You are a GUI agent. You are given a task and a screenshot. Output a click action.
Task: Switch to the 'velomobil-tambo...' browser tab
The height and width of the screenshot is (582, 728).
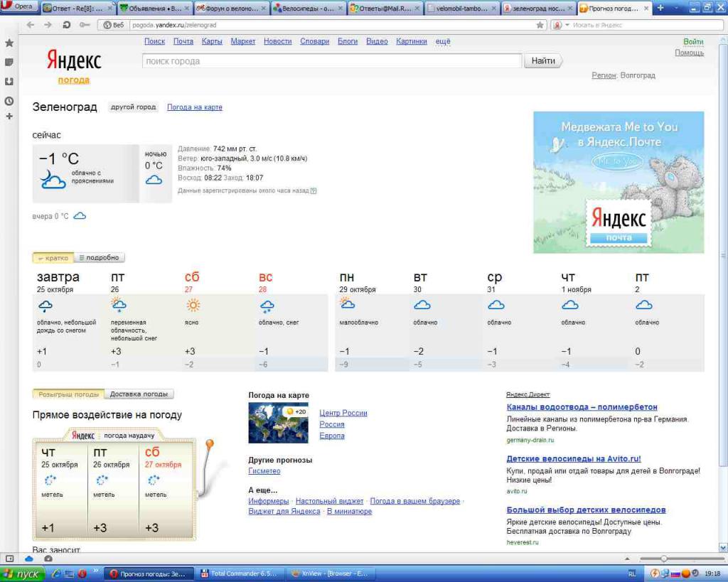pos(461,9)
